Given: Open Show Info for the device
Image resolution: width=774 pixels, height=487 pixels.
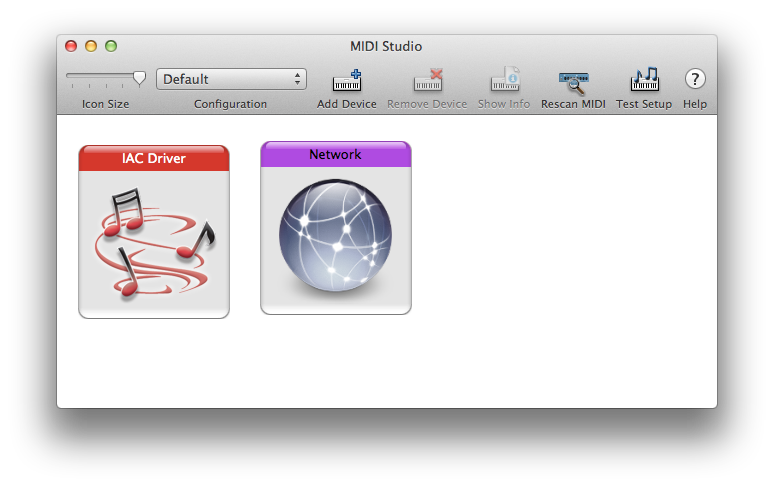Looking at the screenshot, I should coord(504,81).
